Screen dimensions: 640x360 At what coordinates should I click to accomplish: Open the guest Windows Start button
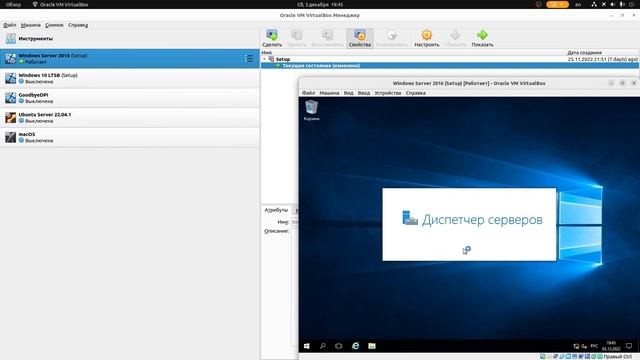coord(307,346)
